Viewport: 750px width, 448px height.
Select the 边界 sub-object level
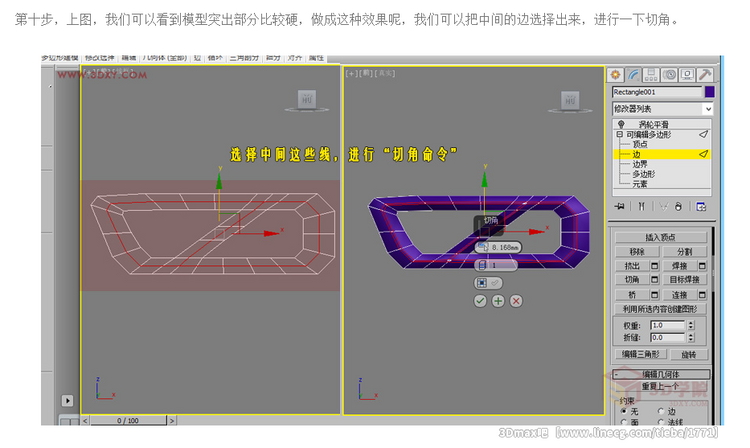pos(640,164)
